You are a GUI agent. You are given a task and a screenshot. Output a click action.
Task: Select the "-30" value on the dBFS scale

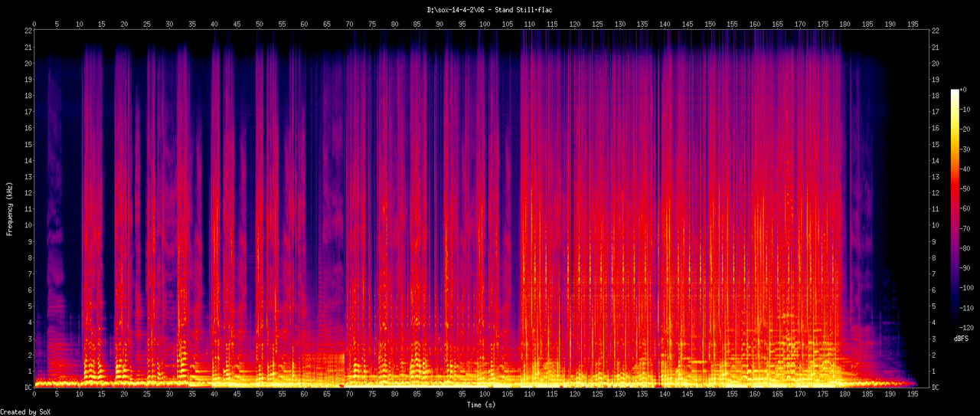pyautogui.click(x=966, y=149)
